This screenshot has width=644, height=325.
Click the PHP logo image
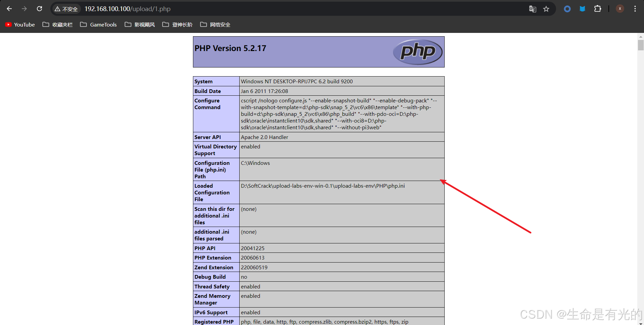point(418,52)
